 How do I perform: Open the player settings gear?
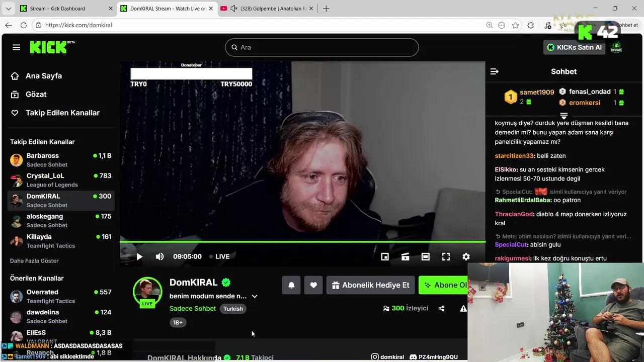(x=466, y=256)
